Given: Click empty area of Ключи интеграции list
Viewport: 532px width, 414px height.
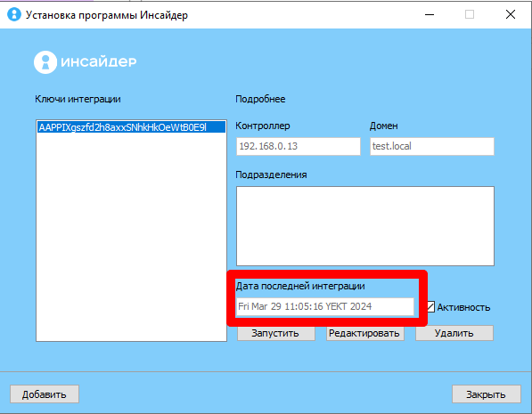Looking at the screenshot, I should click(131, 238).
